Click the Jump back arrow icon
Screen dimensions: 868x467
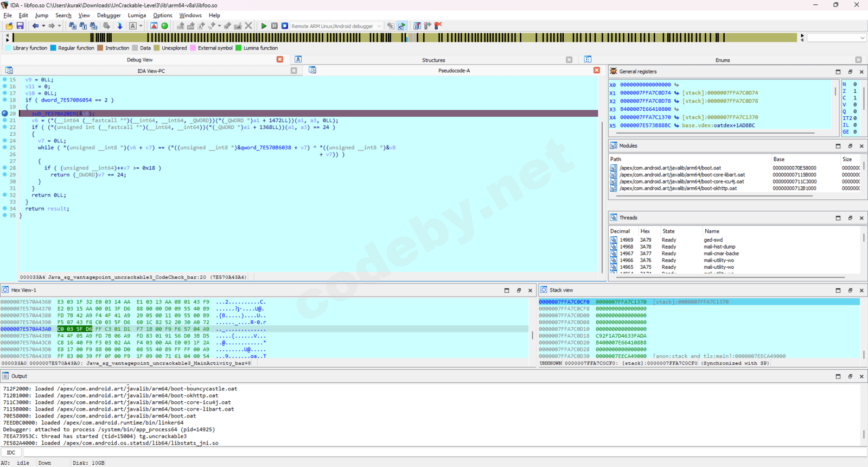(35, 26)
